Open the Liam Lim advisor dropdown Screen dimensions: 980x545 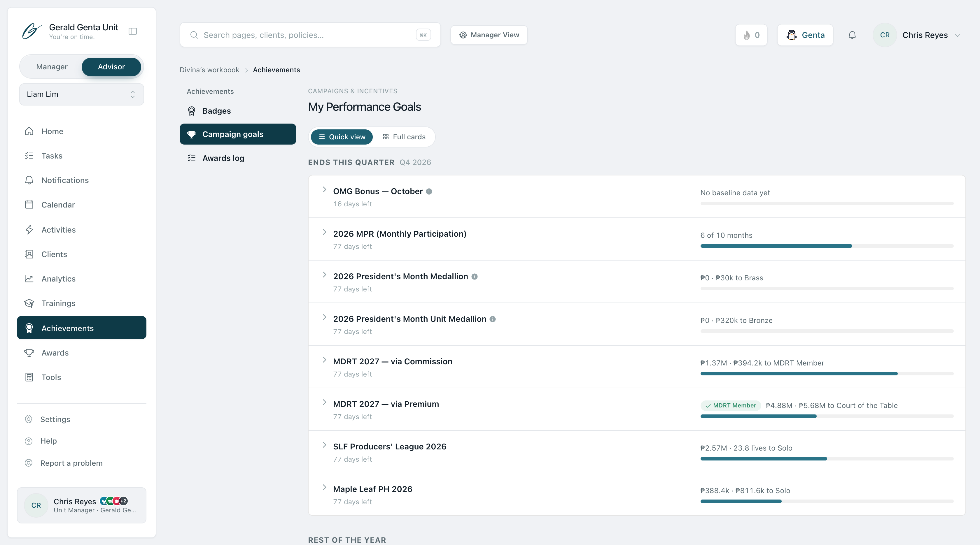point(81,94)
